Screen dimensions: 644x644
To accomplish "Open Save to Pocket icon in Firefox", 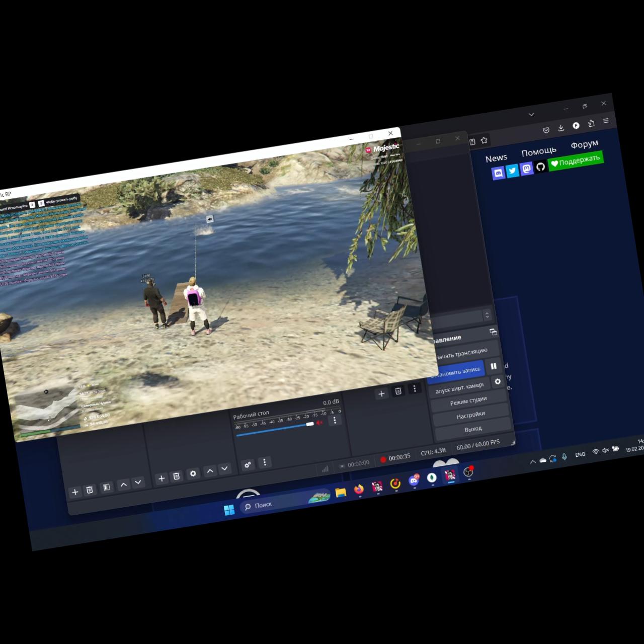I will (x=546, y=130).
